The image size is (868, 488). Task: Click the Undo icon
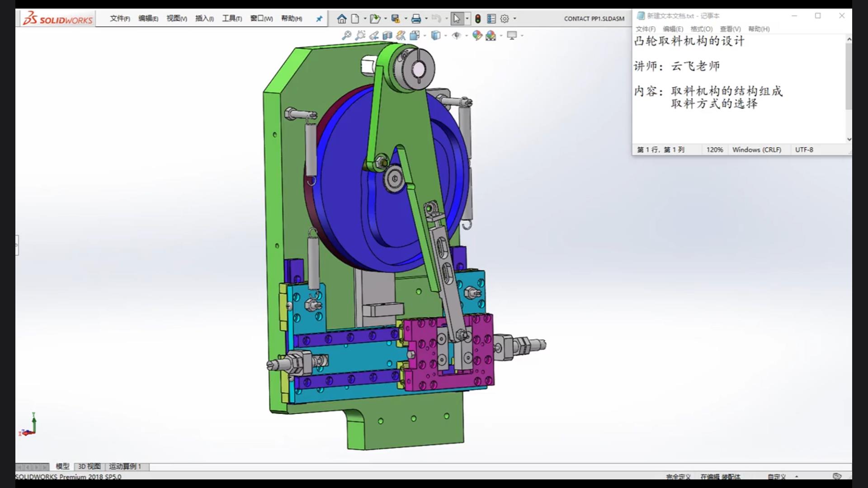pos(436,19)
